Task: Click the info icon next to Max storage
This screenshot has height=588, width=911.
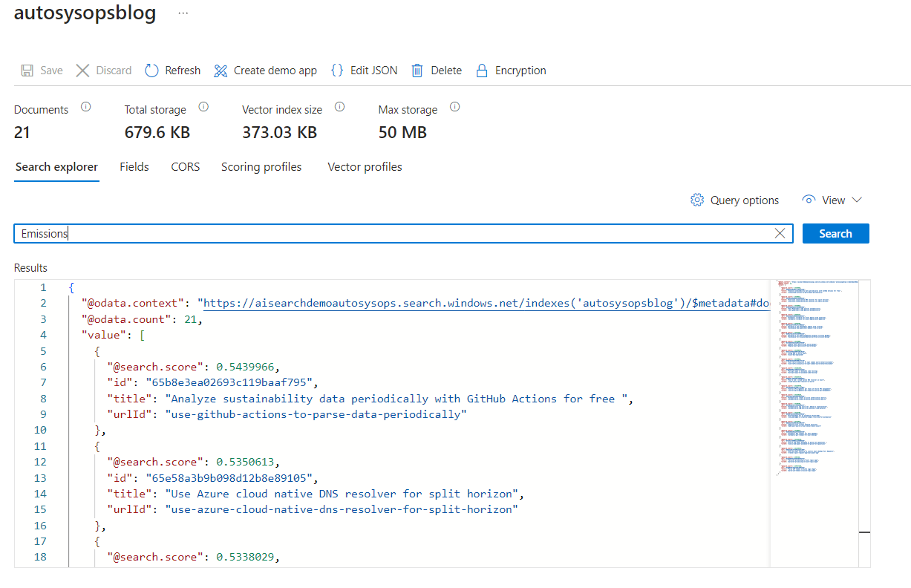Action: coord(454,107)
